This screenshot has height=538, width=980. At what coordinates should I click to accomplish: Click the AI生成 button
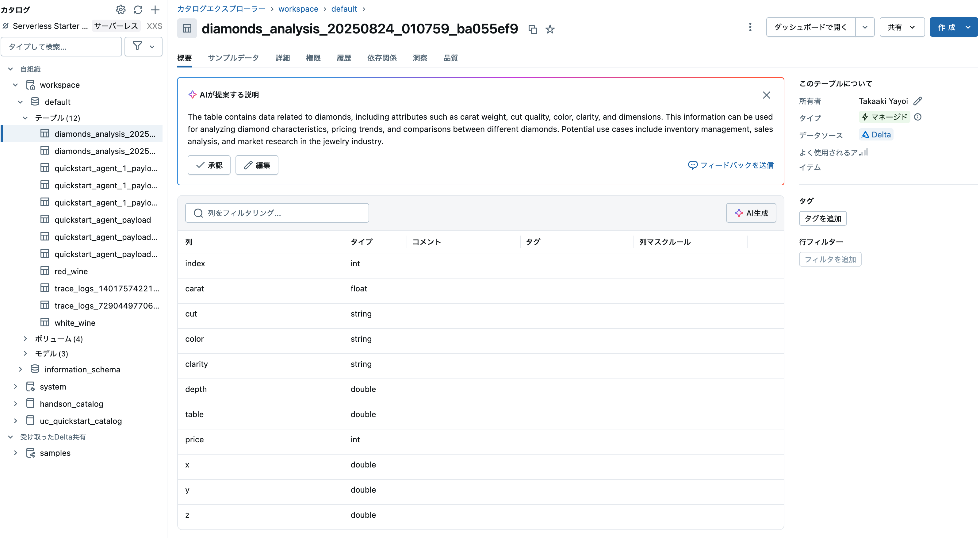tap(751, 213)
